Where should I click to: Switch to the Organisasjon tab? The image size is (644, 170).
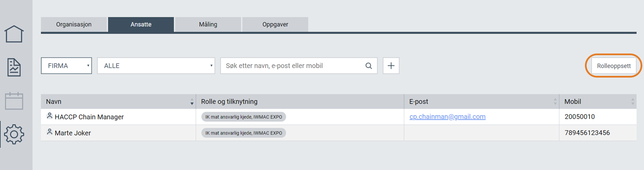tap(74, 24)
